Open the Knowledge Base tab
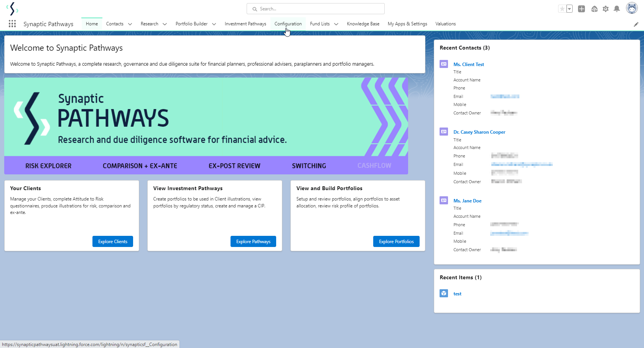This screenshot has height=348, width=644. (x=363, y=24)
